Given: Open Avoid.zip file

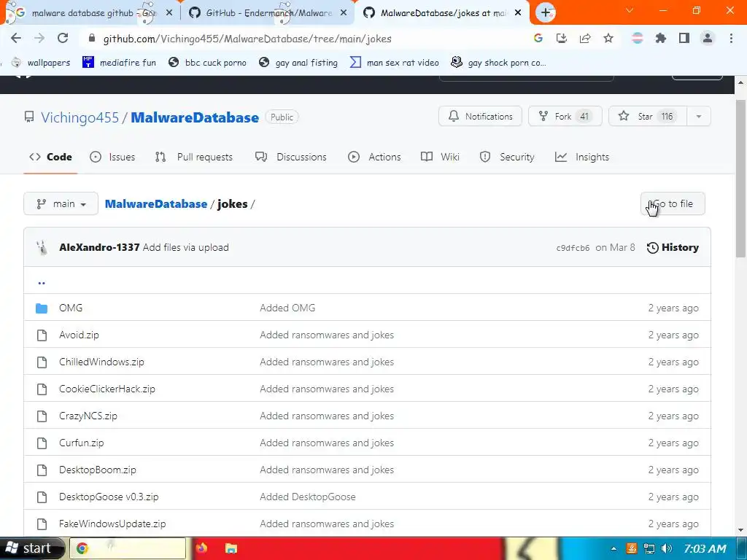Looking at the screenshot, I should pos(79,335).
